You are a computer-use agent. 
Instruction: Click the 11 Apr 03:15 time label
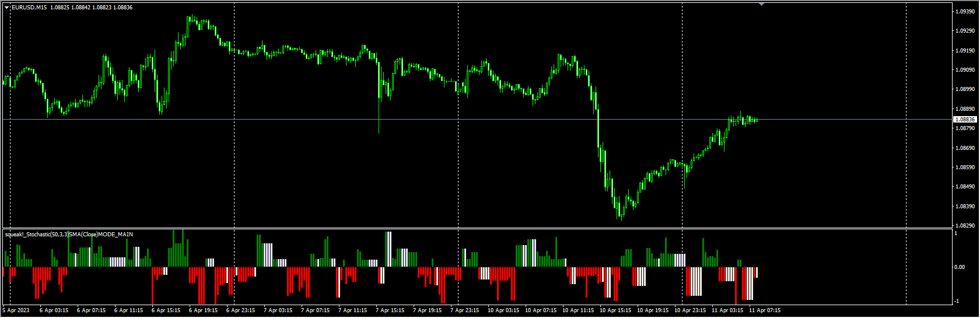coord(727,310)
